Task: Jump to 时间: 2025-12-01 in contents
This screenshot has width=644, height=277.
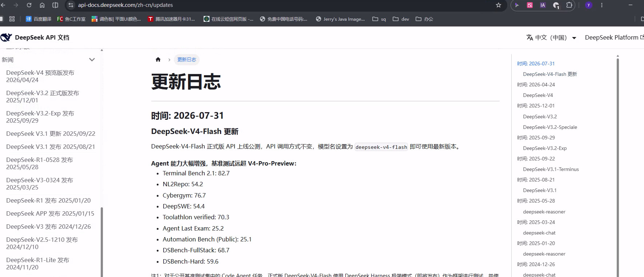Action: coord(536,106)
